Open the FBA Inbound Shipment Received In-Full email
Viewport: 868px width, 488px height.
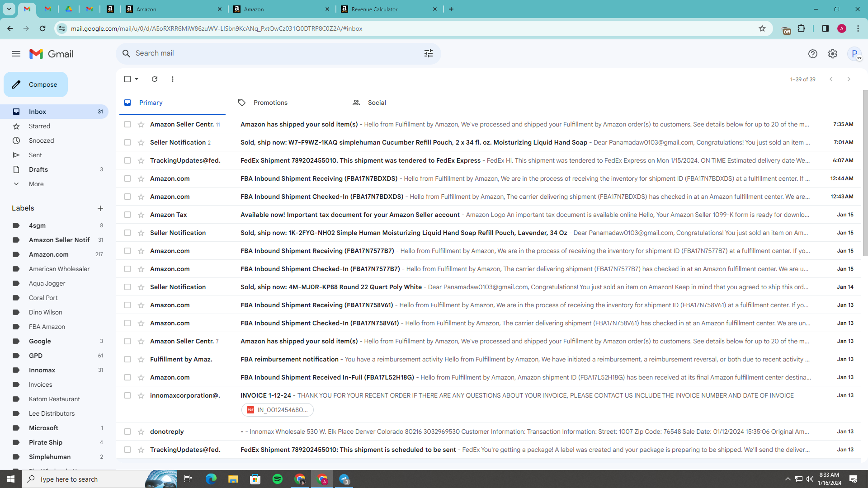click(x=488, y=377)
